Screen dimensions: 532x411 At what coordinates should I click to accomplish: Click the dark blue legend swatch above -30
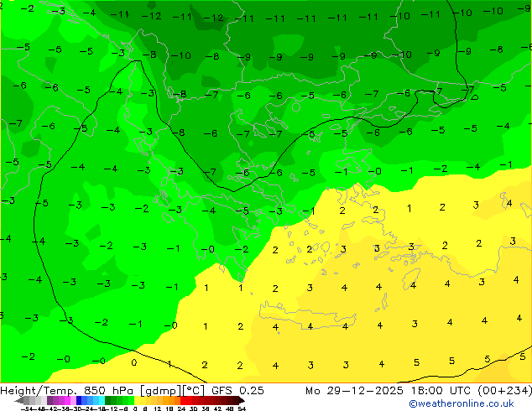tap(79, 400)
